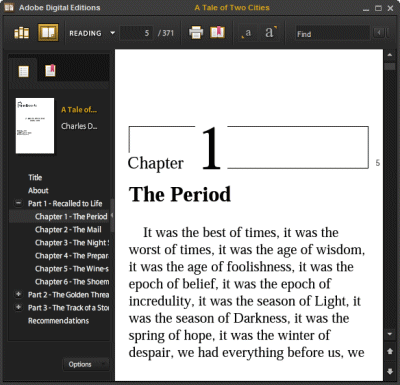The height and width of the screenshot is (385, 400).
Task: Click the find previous arrow button
Action: (379, 33)
